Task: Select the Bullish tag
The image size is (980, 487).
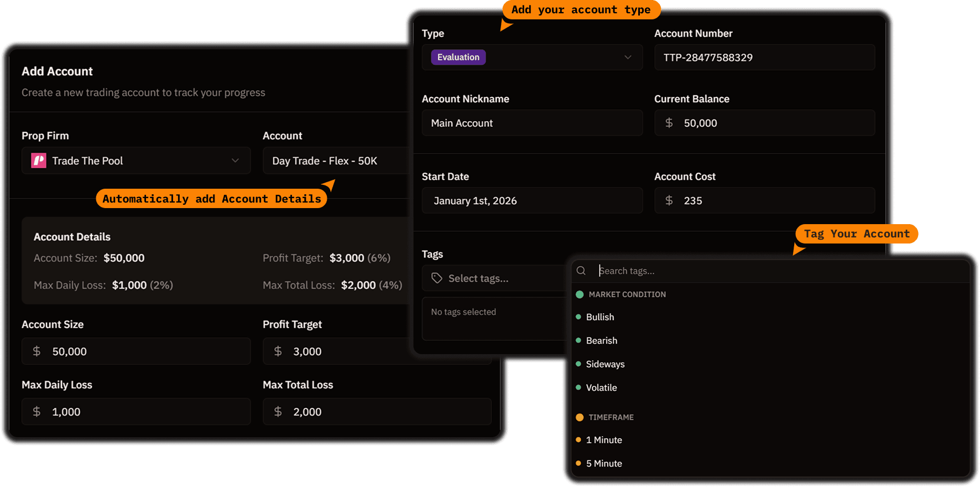Action: (600, 317)
